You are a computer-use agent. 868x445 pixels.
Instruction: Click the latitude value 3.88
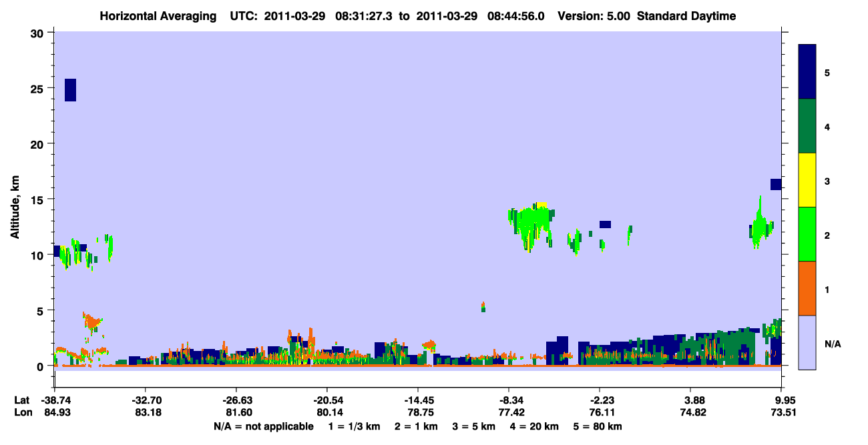click(x=695, y=400)
